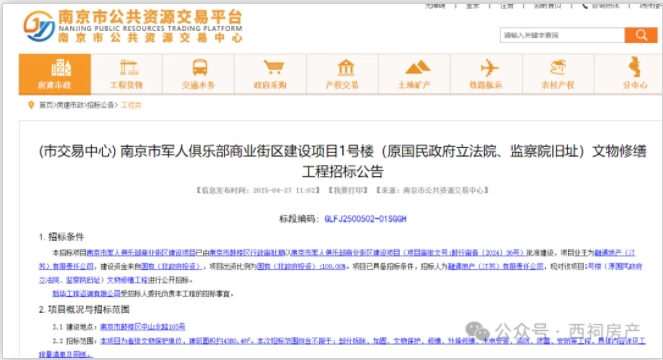Screen dimensions: 663x360
Task: Click 房建市政 in the breadcrumb trail
Action: (x=70, y=105)
